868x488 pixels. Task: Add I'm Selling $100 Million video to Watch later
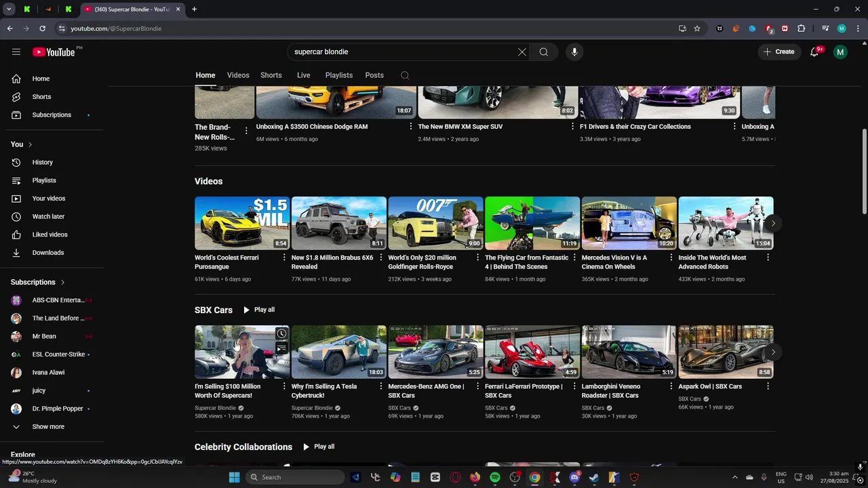[281, 333]
